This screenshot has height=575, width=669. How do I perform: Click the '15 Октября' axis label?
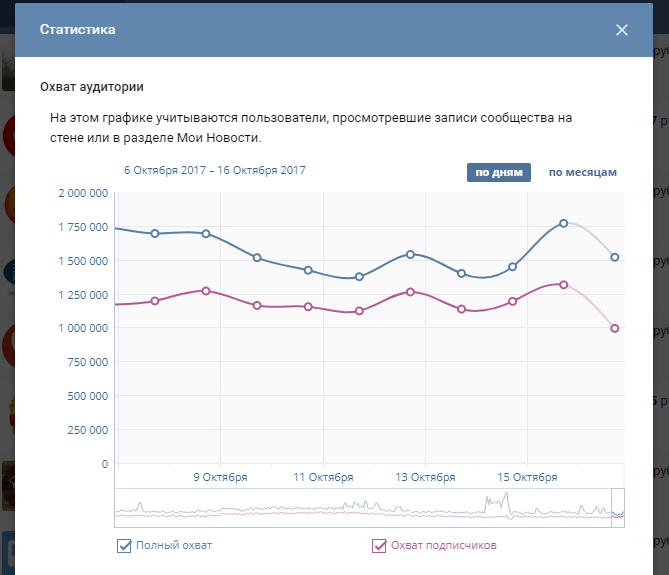(527, 477)
